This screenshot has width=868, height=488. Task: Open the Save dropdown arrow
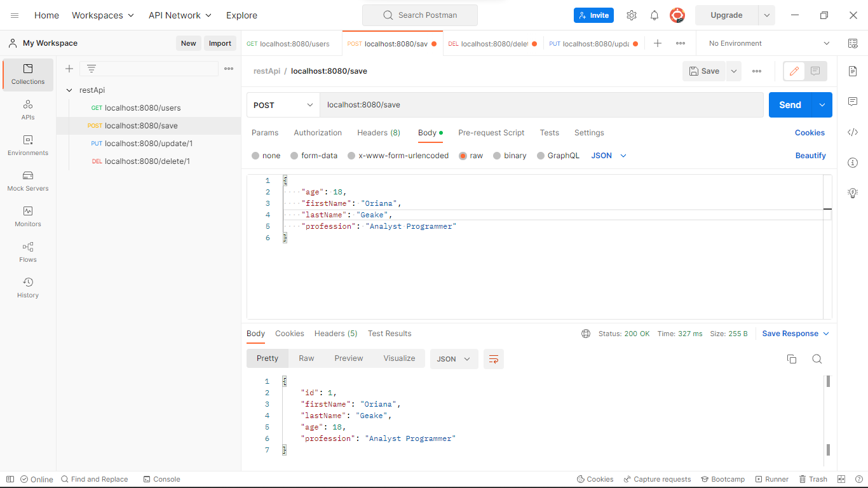pyautogui.click(x=734, y=71)
